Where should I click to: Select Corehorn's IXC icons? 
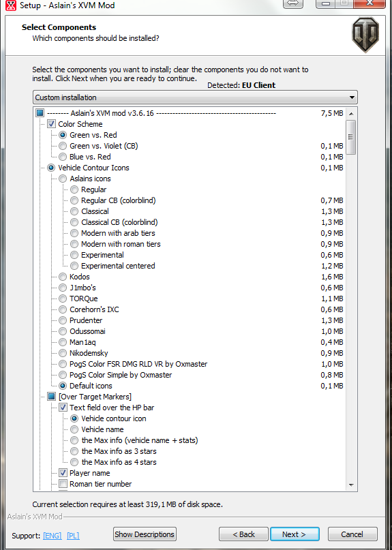tap(63, 309)
